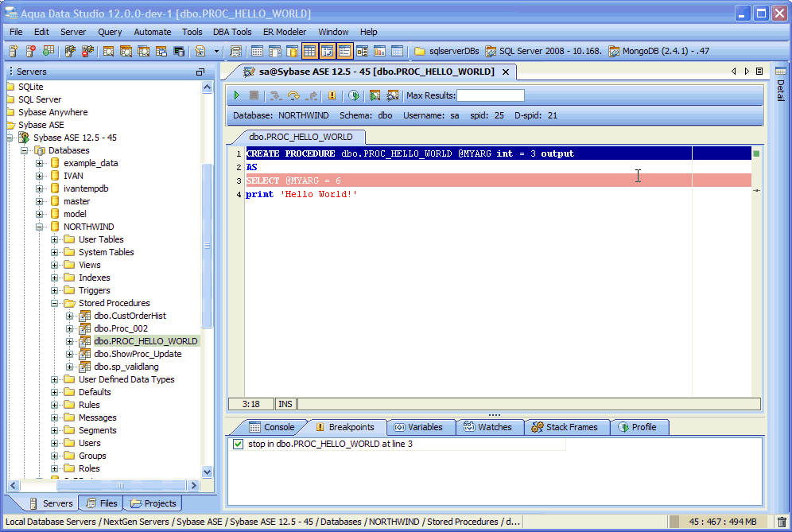Click the plug connect icon in main toolbar

(x=70, y=51)
